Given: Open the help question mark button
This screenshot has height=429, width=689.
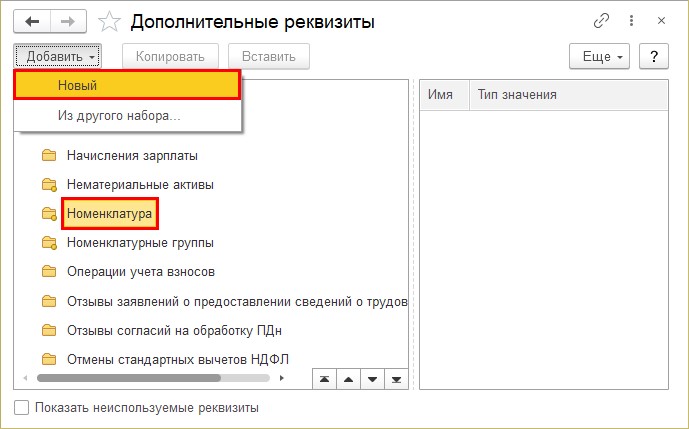Looking at the screenshot, I should pos(653,56).
